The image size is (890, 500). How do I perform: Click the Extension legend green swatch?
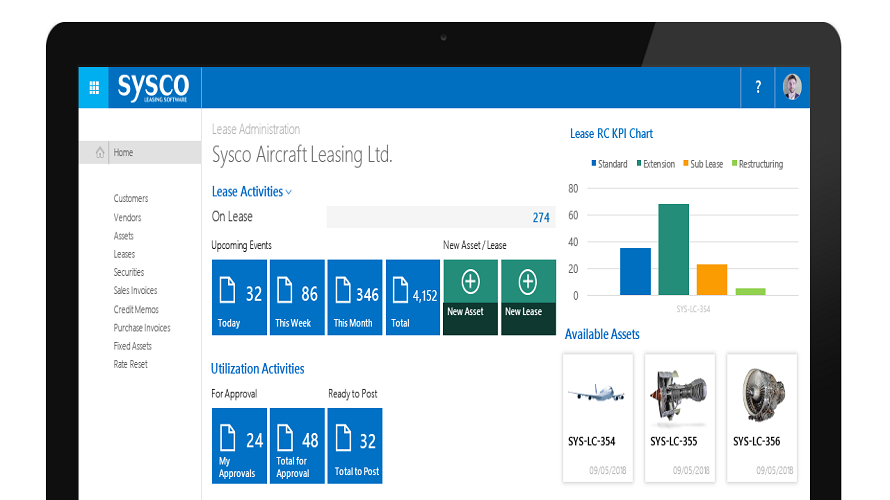coord(639,163)
